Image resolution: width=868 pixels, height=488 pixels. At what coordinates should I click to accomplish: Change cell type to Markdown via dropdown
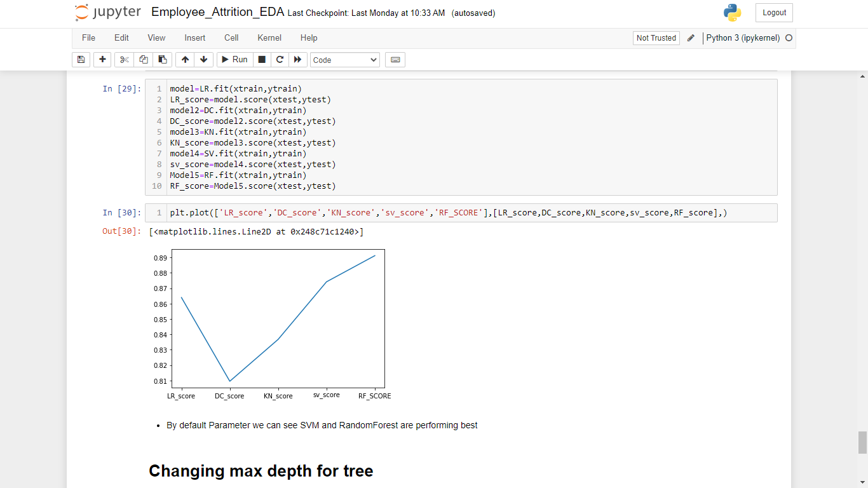click(344, 59)
